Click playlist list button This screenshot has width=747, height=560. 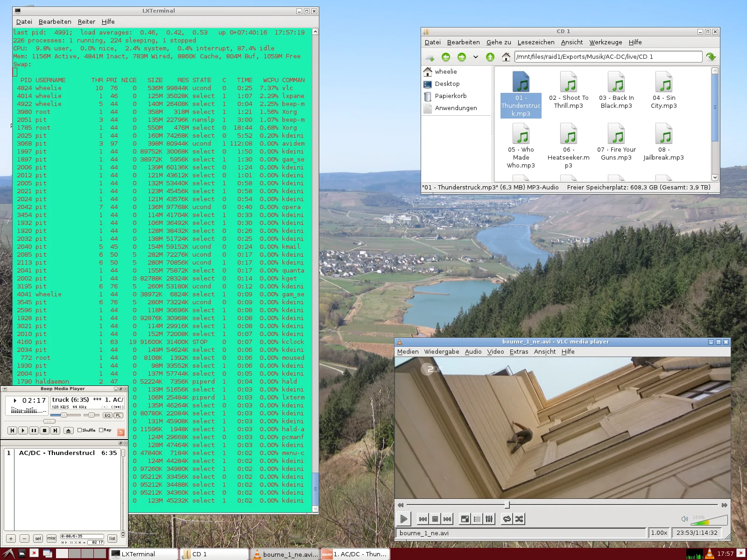pos(112,538)
